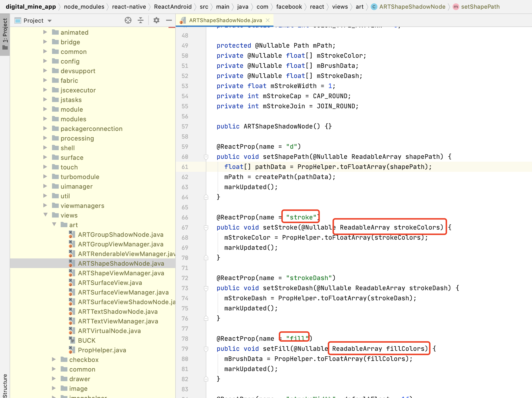Viewport: 532px width, 398px height.
Task: Expand the turbomodule folder
Action: coord(45,177)
